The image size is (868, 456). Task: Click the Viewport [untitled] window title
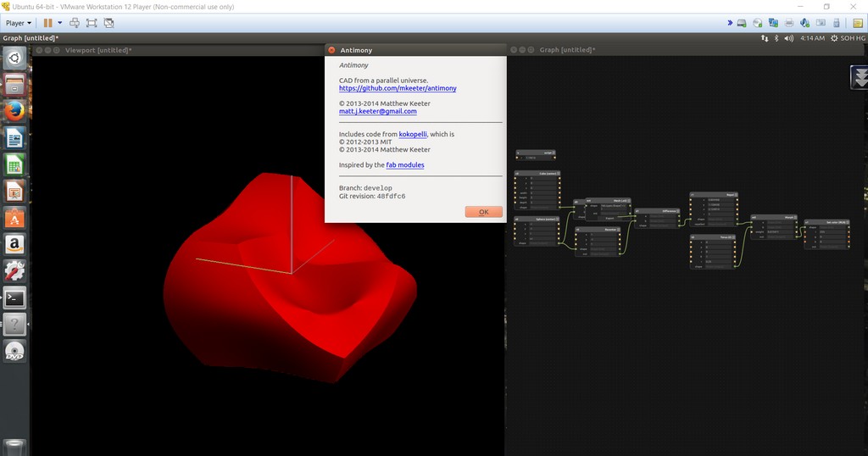(98, 50)
